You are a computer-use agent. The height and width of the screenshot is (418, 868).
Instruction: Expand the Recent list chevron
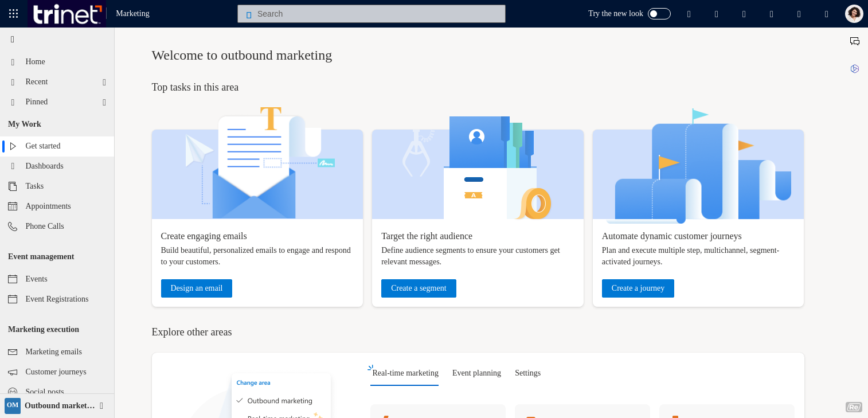point(104,82)
